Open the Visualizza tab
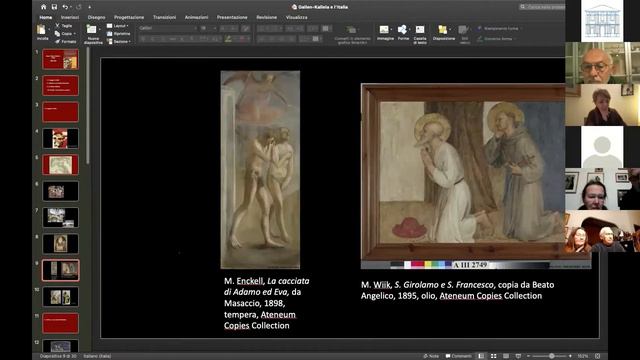The width and height of the screenshot is (640, 360). [x=297, y=17]
